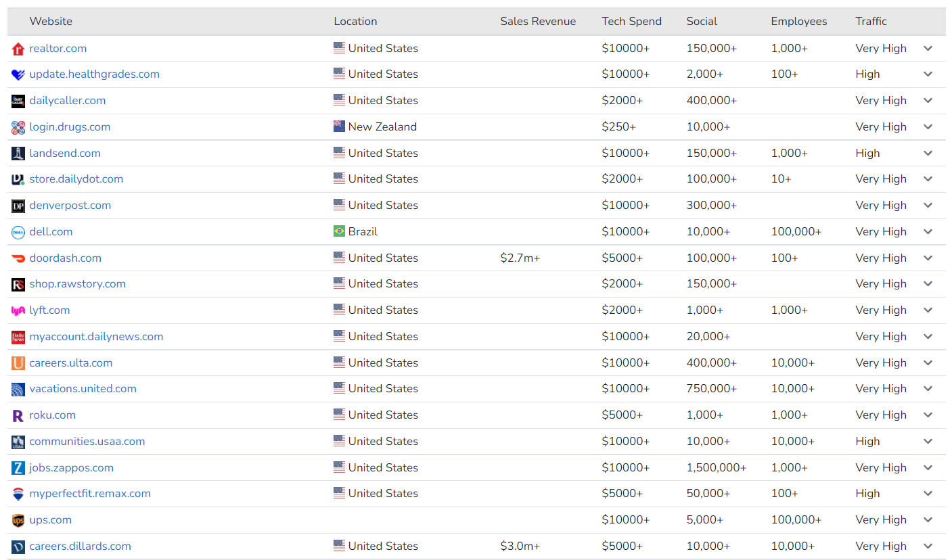Open the doordash.com link
This screenshot has width=952, height=560.
[x=66, y=258]
